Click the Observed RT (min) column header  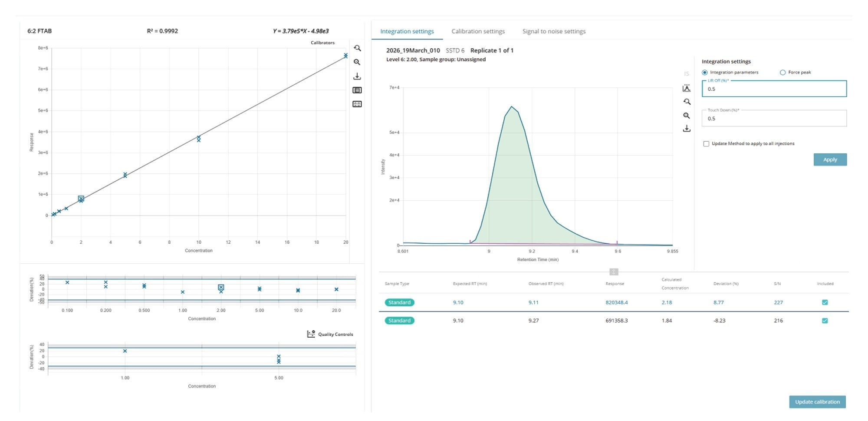(546, 284)
